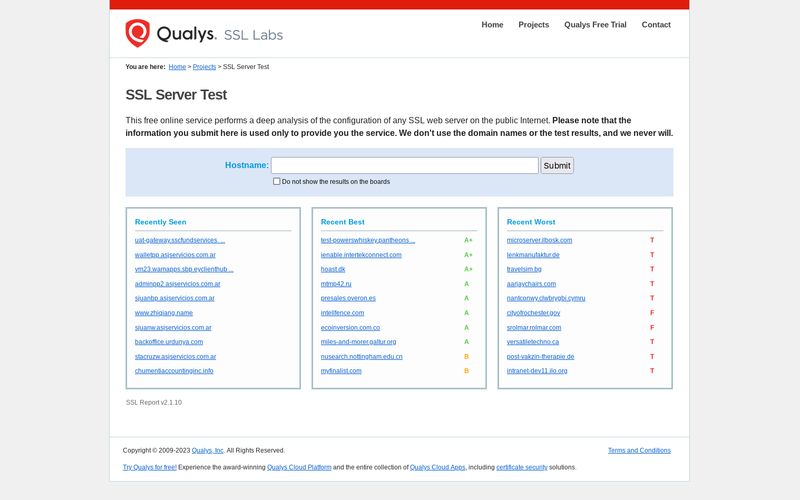Viewport: 800px width, 500px height.
Task: Open Qualys Cloud Apps footer link
Action: 437,467
